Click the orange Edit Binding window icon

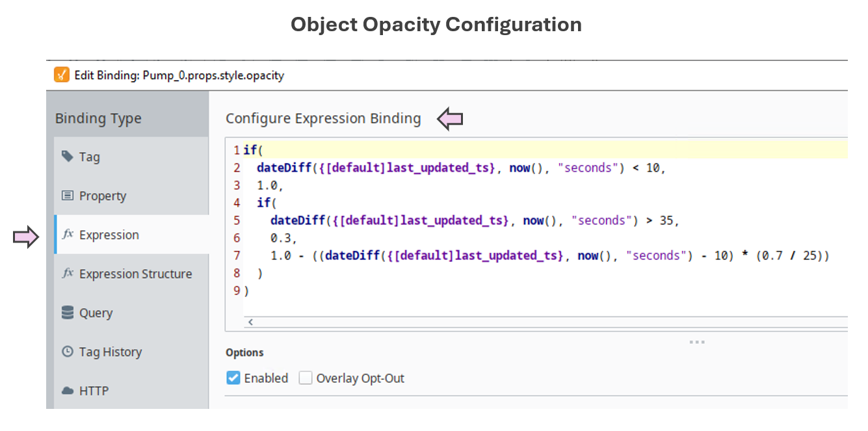(x=61, y=75)
